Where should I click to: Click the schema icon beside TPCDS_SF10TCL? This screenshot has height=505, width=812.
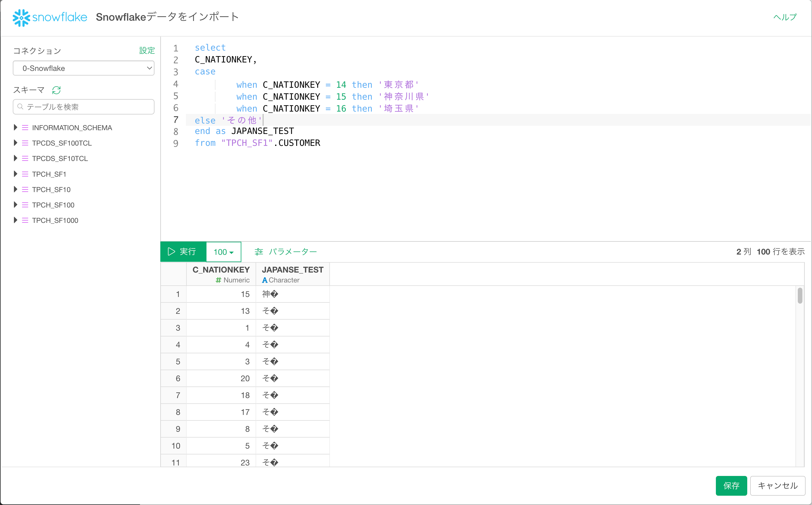coord(25,158)
